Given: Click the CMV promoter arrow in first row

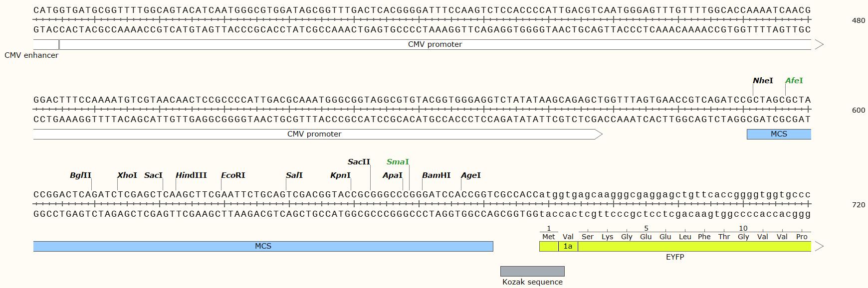Looking at the screenshot, I should coord(435,44).
